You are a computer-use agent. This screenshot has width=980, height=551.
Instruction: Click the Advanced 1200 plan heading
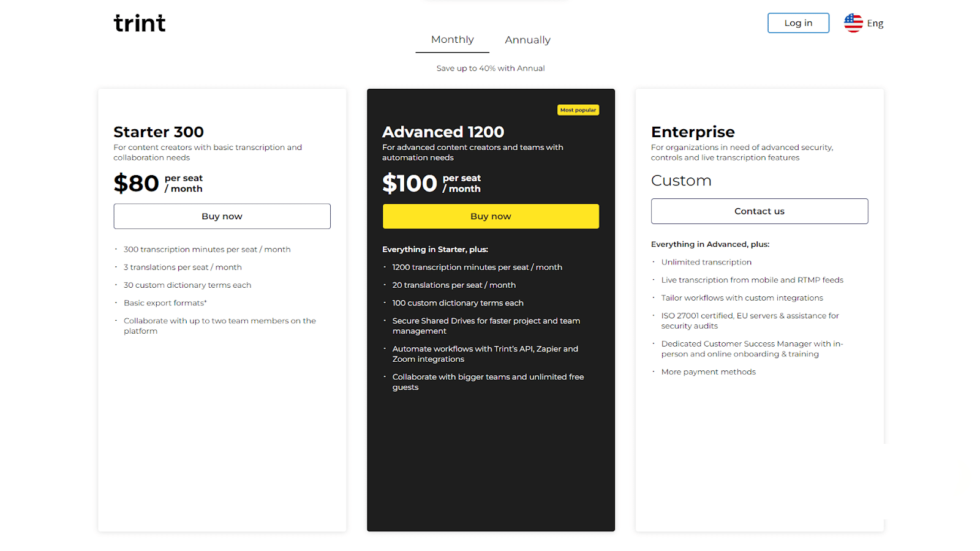click(443, 132)
